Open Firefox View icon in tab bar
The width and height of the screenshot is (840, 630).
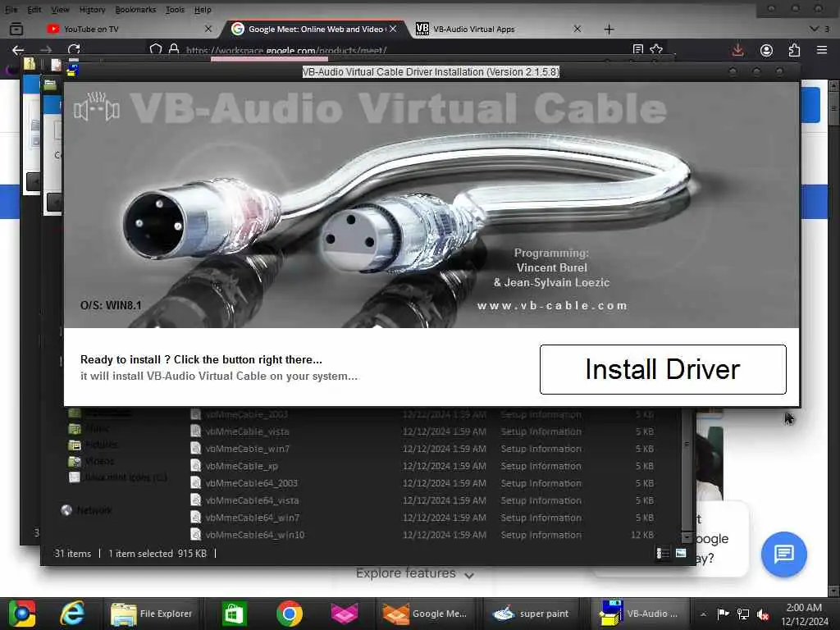(x=16, y=29)
